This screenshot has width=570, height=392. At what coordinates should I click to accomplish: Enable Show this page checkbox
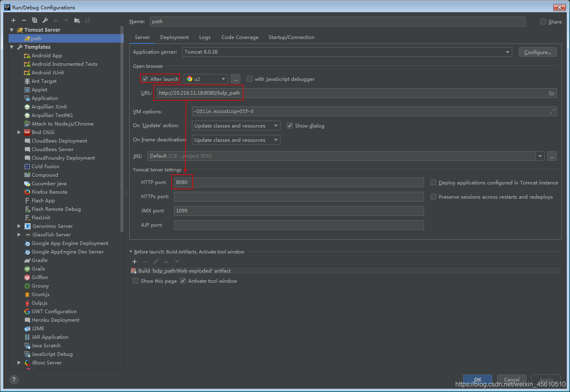pos(135,281)
